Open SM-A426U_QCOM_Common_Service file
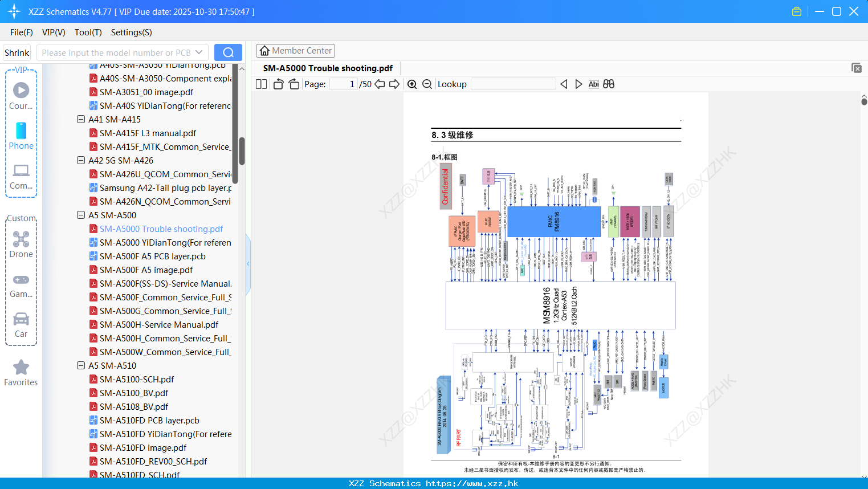This screenshot has width=868, height=489. click(160, 174)
